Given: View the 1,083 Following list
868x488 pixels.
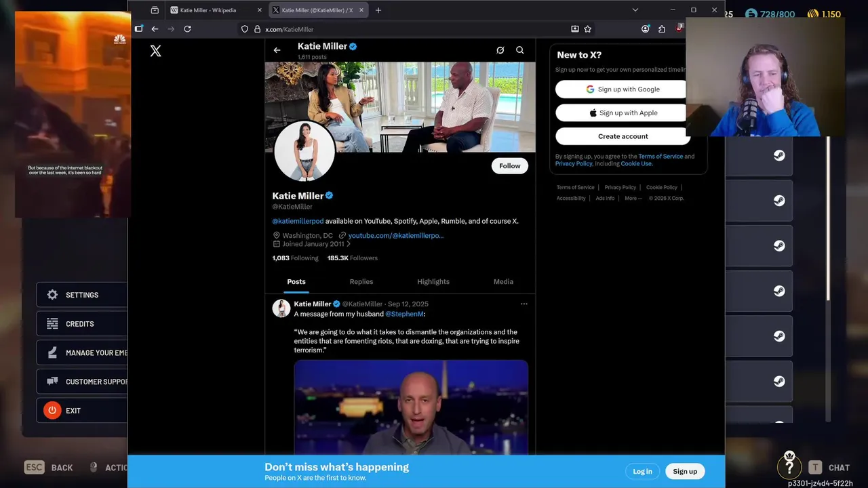Looking at the screenshot, I should (x=295, y=258).
